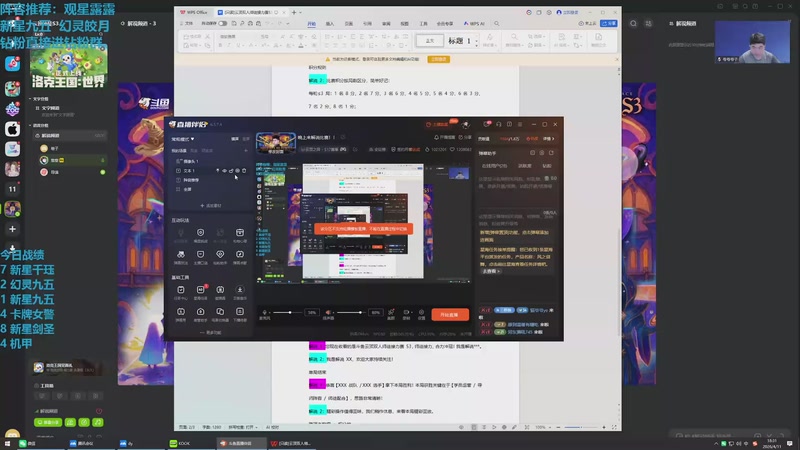Open WPS ribbon search magnifier

(496, 23)
